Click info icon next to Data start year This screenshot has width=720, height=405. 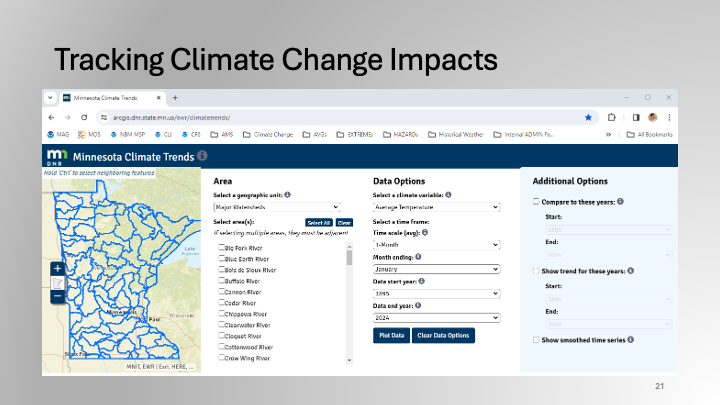[x=422, y=281]
